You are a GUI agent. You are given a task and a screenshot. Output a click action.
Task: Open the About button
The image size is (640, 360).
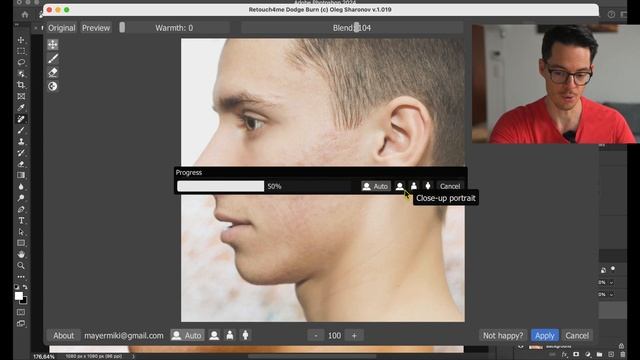coord(64,336)
